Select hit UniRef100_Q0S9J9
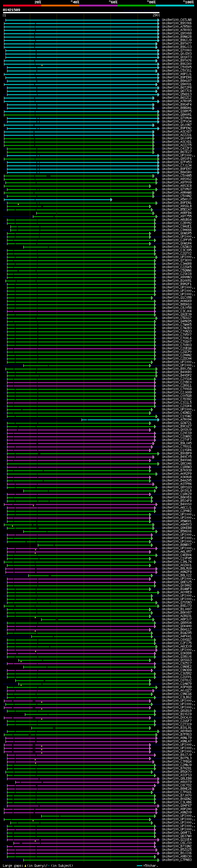Viewport: 197px width, 868px height. coord(176,430)
